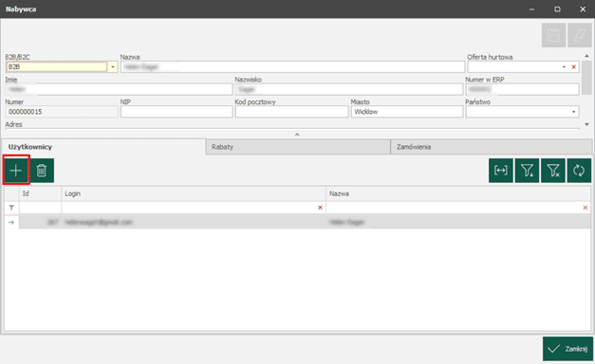The height and width of the screenshot is (364, 595).
Task: Apply filter using the funnel icon
Action: pyautogui.click(x=527, y=171)
